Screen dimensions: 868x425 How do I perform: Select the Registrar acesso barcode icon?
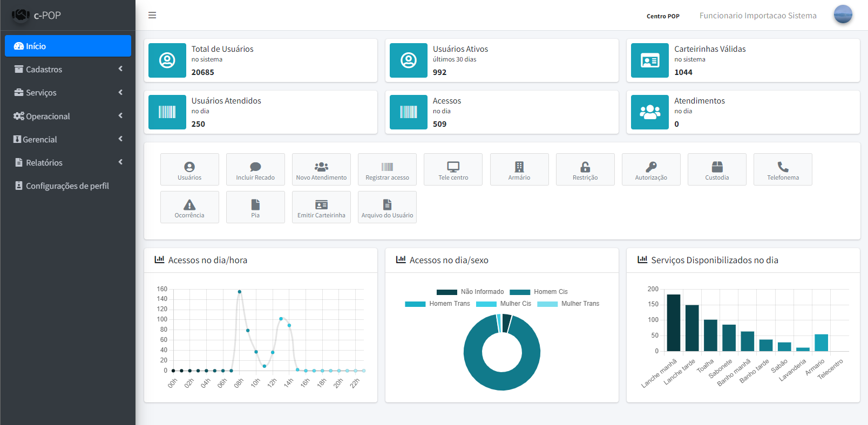(387, 167)
